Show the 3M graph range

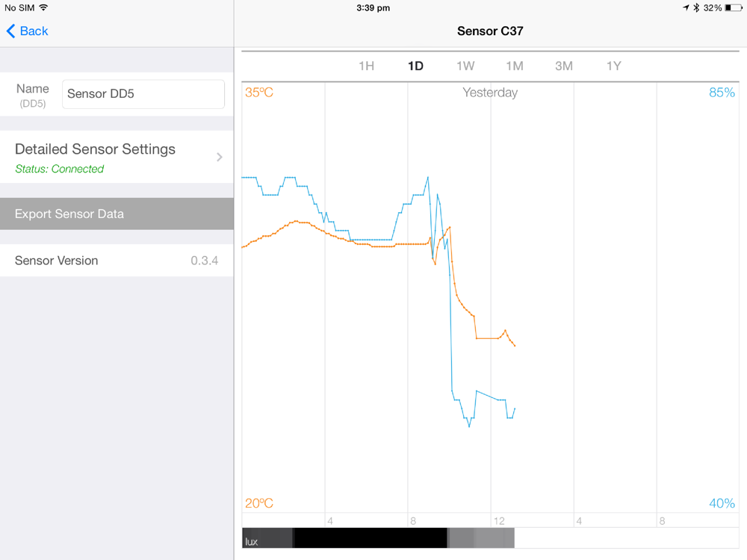[x=564, y=66]
